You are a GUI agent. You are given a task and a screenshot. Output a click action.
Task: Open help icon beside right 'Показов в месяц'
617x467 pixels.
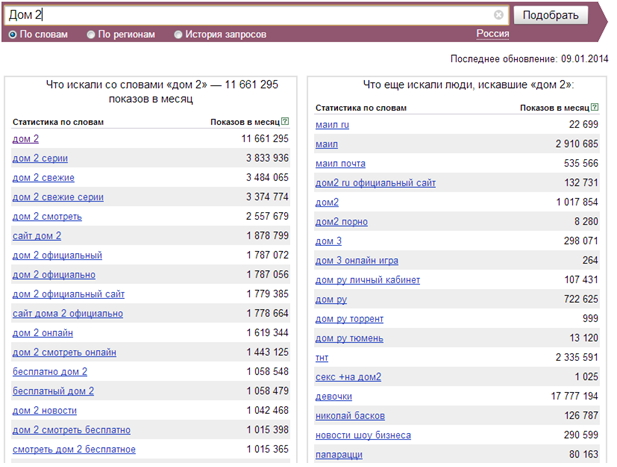(595, 107)
